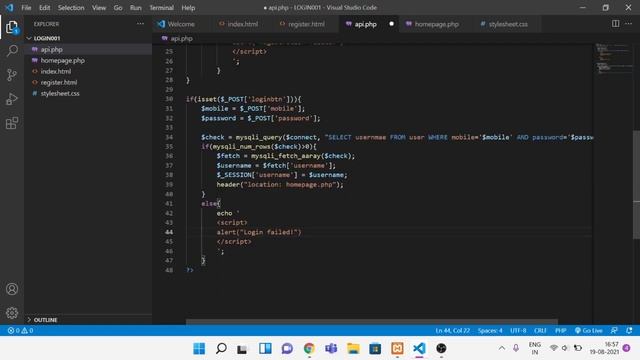Open Microsoft Teams from taskbar
Screen dimensions: 640x360
pyautogui.click(x=331, y=348)
